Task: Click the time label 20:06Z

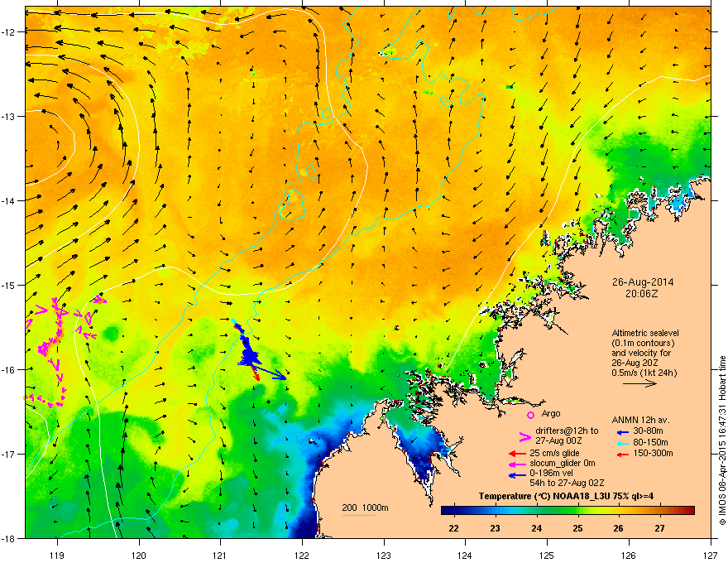Action: [x=642, y=294]
